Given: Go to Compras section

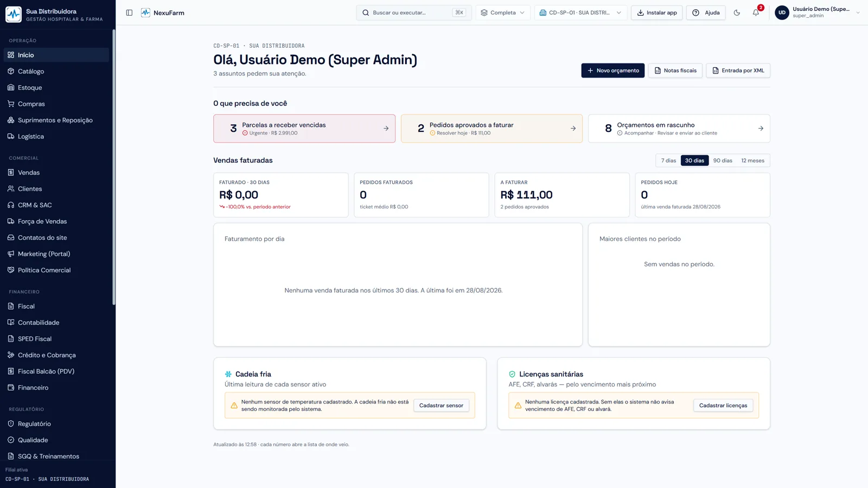Looking at the screenshot, I should point(56,104).
